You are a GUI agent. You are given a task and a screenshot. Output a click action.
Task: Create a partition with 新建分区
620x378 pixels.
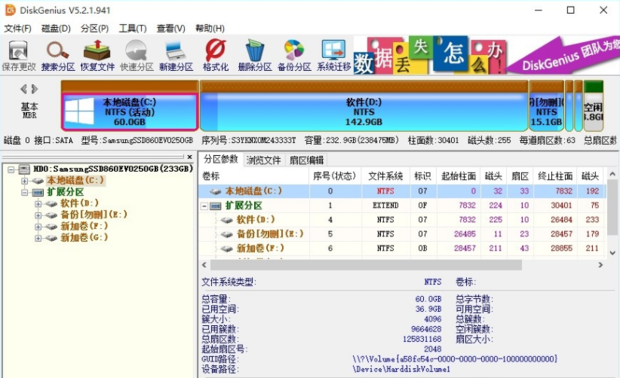(176, 55)
